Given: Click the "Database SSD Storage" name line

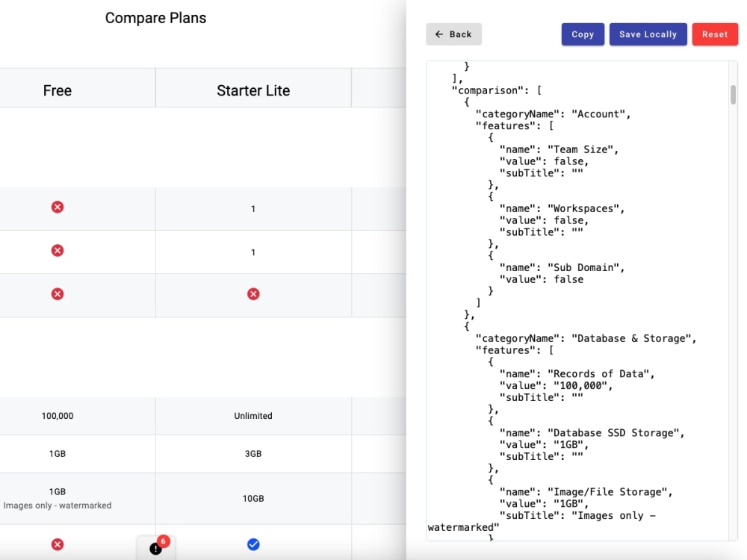Looking at the screenshot, I should 592,433.
